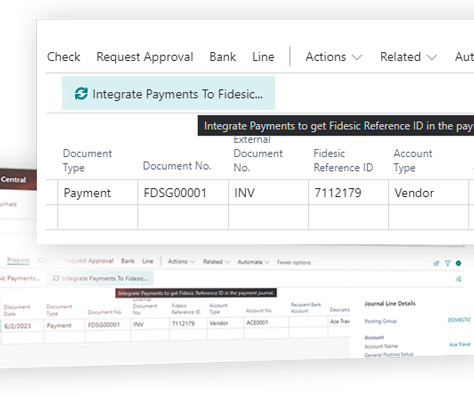474x396 pixels.
Task: Click the Vendor cell in the enlarged panel
Action: click(428, 193)
